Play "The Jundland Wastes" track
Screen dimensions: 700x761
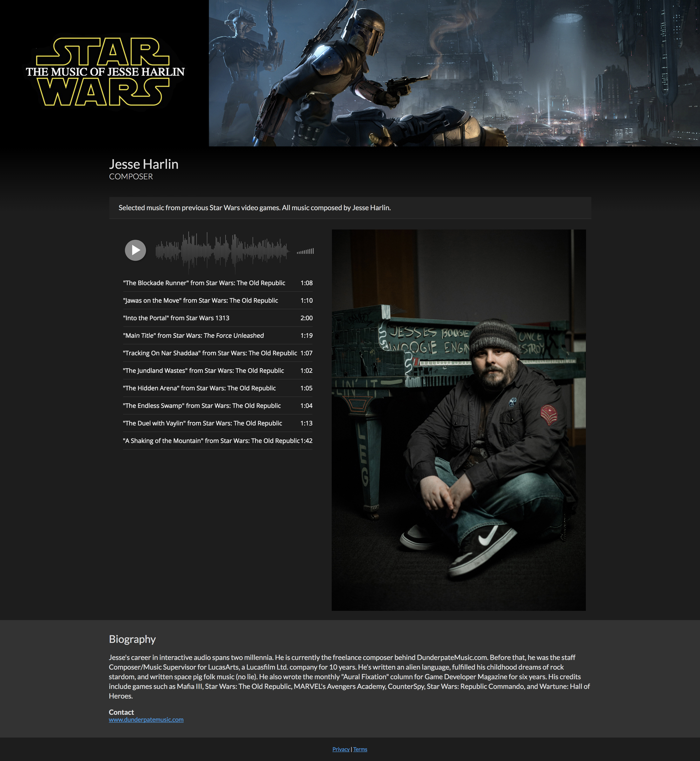(x=217, y=370)
